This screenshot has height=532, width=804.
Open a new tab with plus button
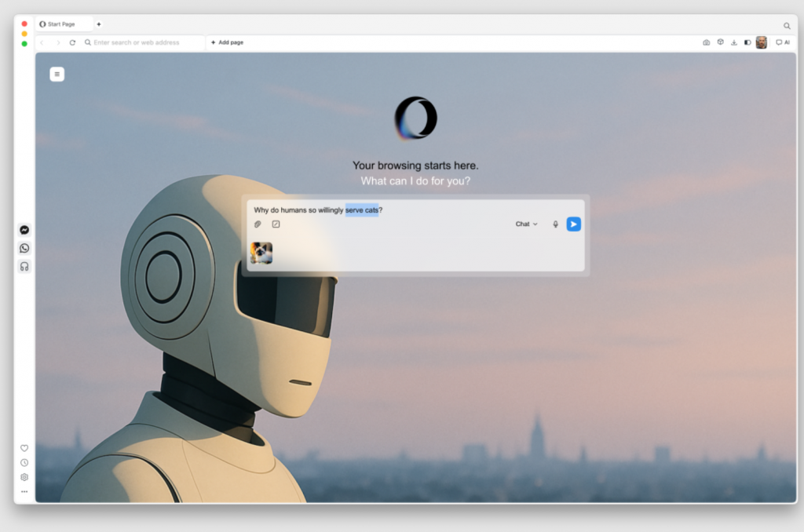click(99, 24)
